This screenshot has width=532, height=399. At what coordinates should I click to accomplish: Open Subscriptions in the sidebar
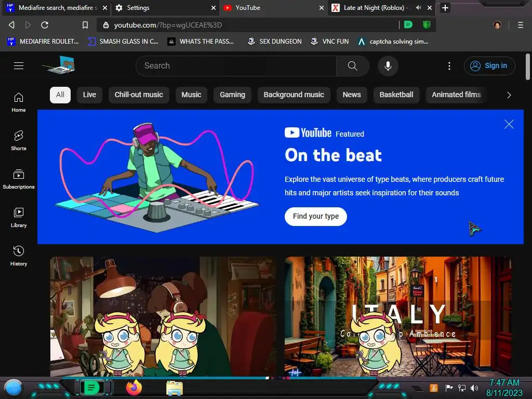(19, 179)
